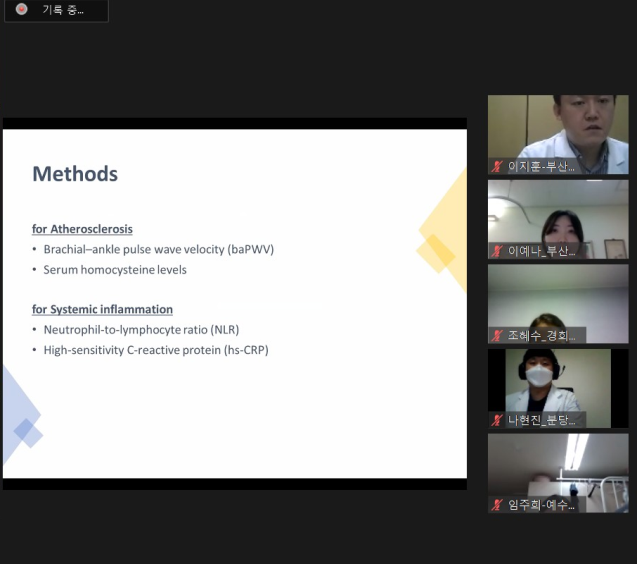Click muted mic icon on 이지훈-부산 tile
The width and height of the screenshot is (637, 564).
[497, 167]
